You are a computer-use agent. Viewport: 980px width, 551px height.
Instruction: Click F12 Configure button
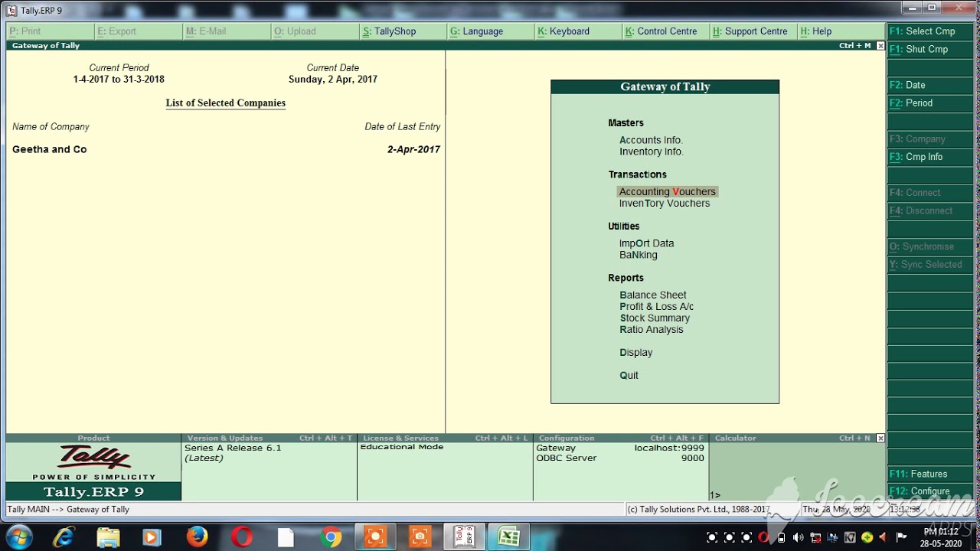coord(930,491)
